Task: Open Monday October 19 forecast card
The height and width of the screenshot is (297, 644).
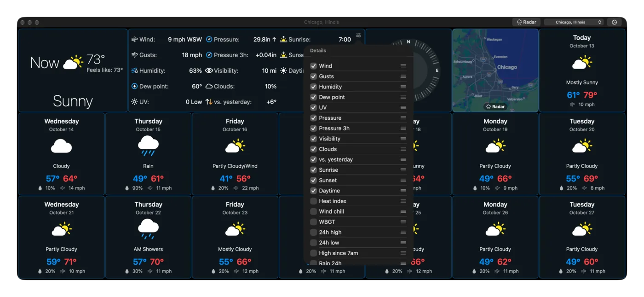Action: point(495,154)
